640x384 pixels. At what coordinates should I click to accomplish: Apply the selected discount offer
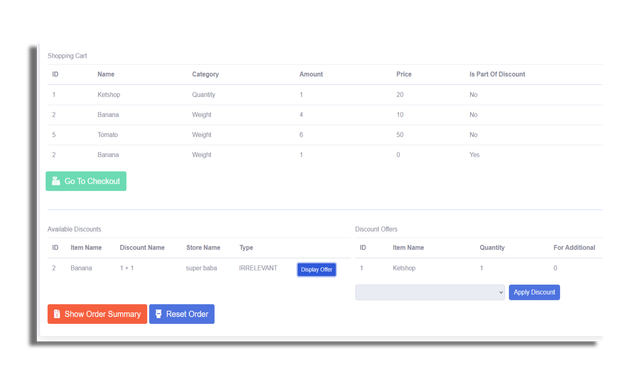534,292
